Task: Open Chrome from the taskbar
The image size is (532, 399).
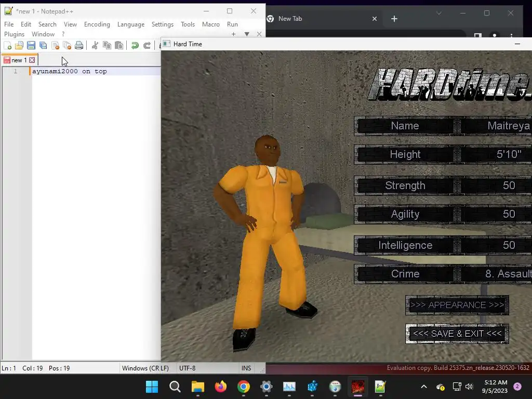Action: tap(244, 387)
